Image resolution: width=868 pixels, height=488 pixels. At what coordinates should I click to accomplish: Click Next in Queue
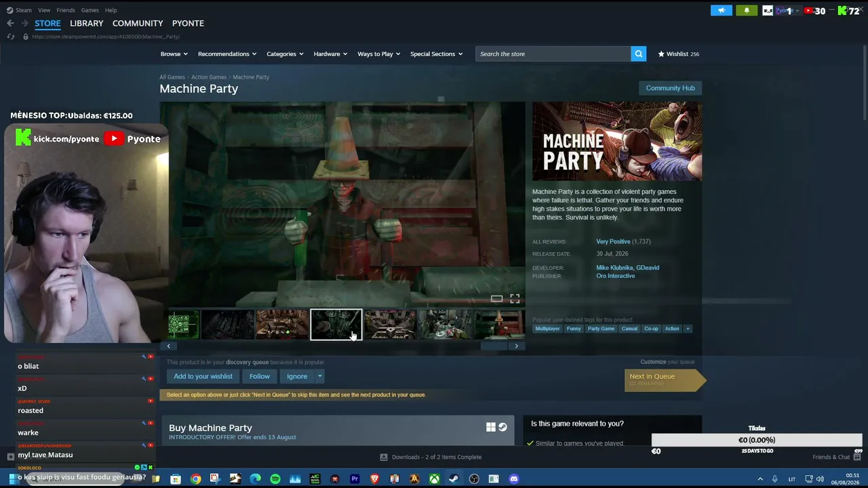[665, 380]
